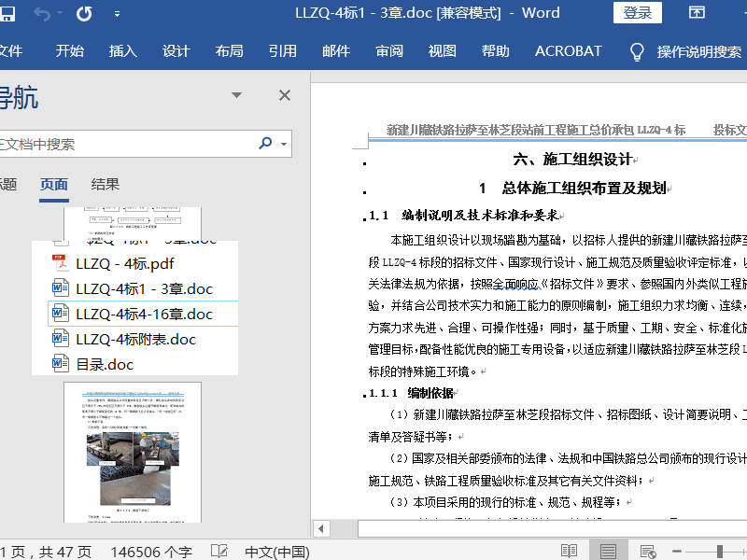
Task: Expand the search options dropdown arrow
Action: pos(284,145)
